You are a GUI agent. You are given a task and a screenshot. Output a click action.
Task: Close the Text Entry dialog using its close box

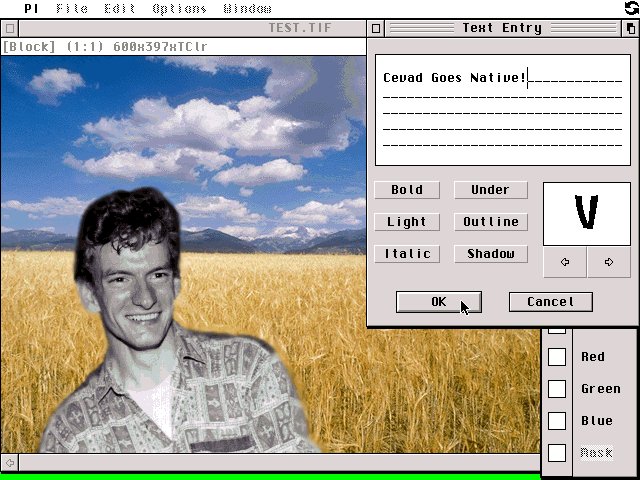(376, 29)
